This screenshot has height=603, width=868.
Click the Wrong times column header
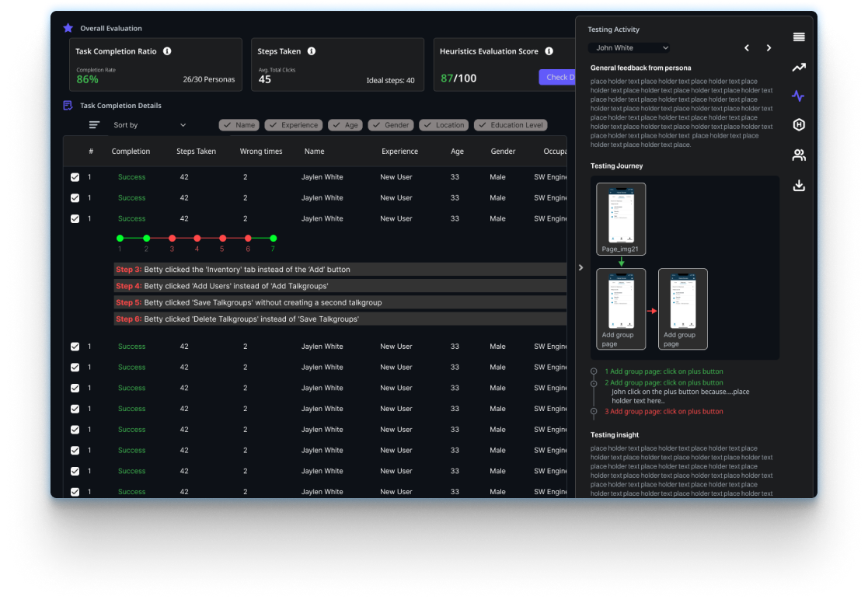click(261, 152)
